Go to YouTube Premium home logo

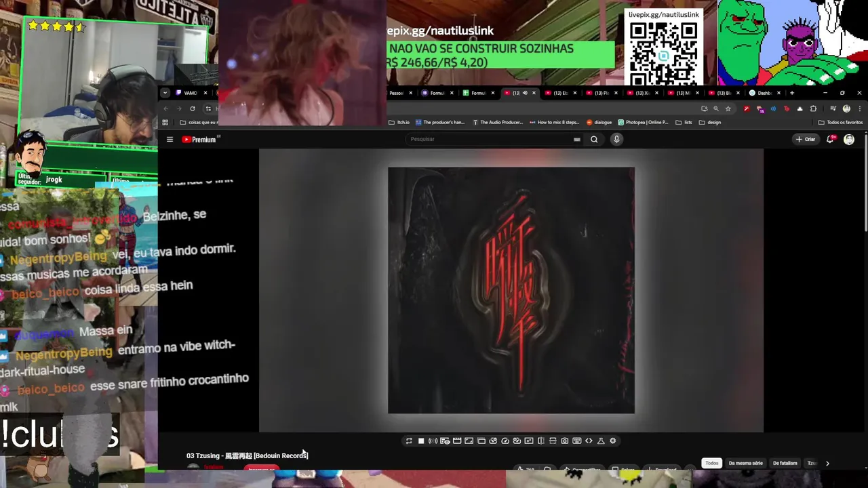click(199, 140)
